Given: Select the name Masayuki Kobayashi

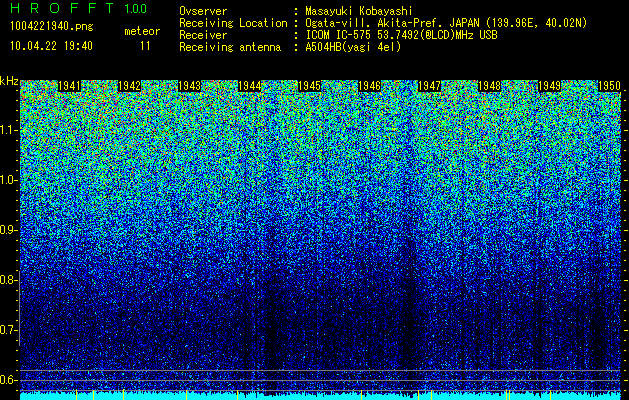Looking at the screenshot, I should pyautogui.click(x=359, y=11).
